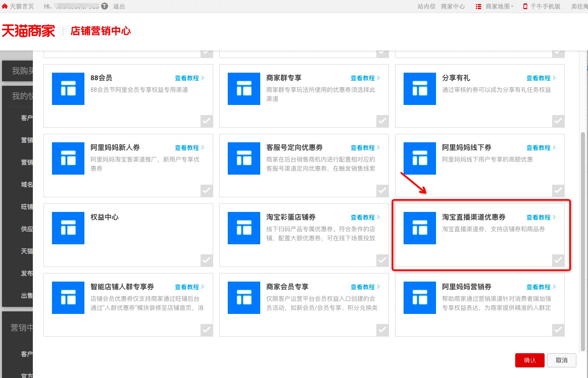Click the 智能店铺人群专享券 card blue icon
Viewport: 588px width, 378px height.
click(x=68, y=298)
